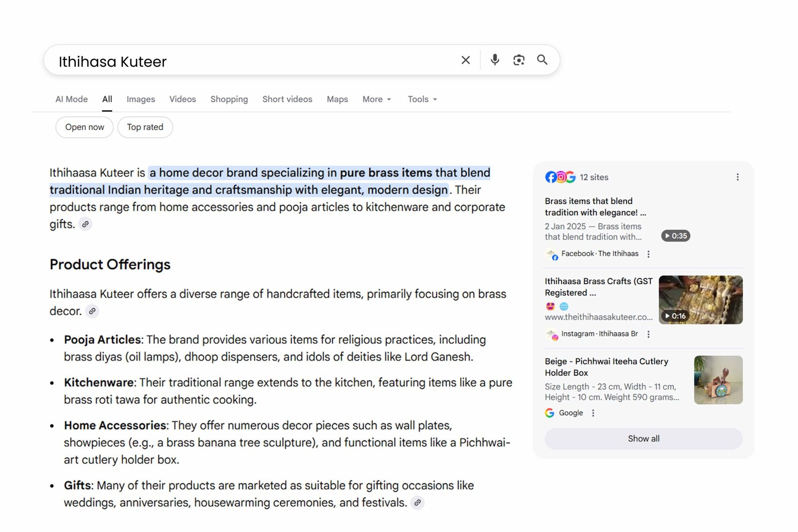Click the Google G icon under the cutlery result
Viewport: 798px width, 532px height.
point(549,413)
